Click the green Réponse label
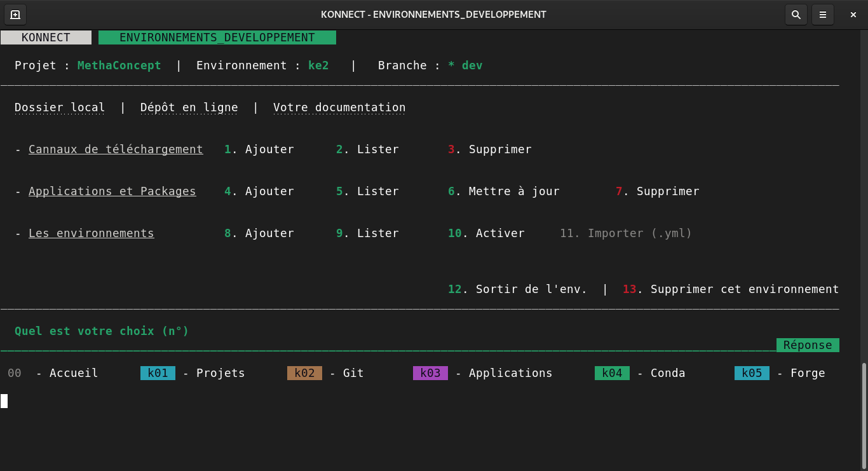Viewport: 868px width, 471px height. point(808,345)
